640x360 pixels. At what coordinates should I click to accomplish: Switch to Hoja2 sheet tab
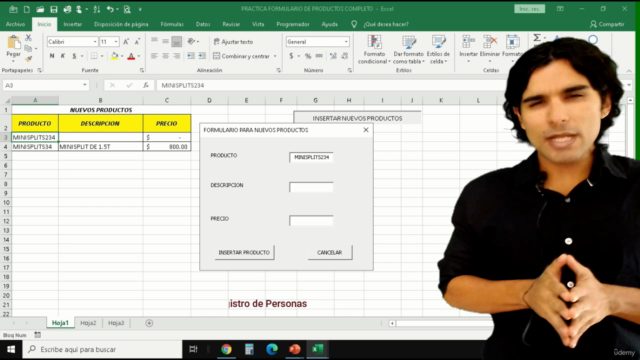pyautogui.click(x=88, y=323)
